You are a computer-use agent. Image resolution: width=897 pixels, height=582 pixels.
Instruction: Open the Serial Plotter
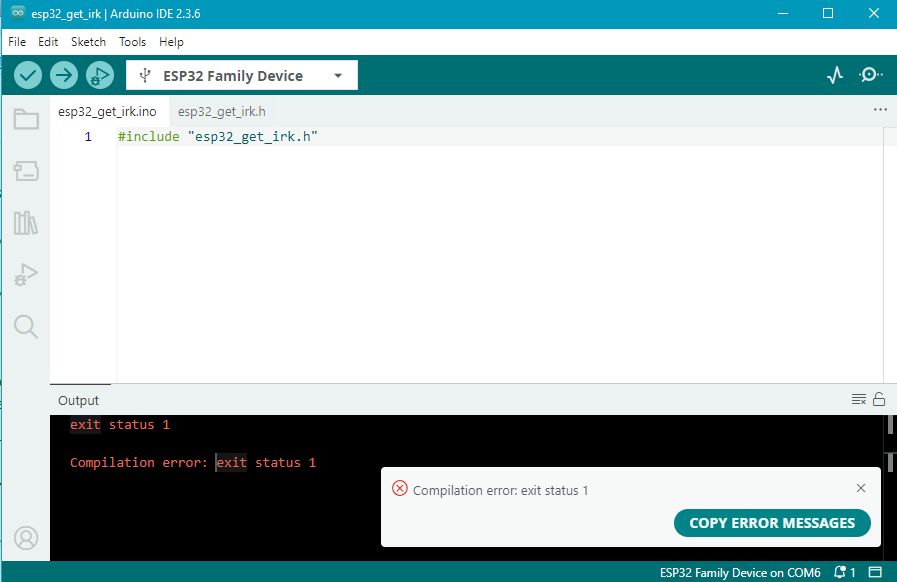pos(835,75)
